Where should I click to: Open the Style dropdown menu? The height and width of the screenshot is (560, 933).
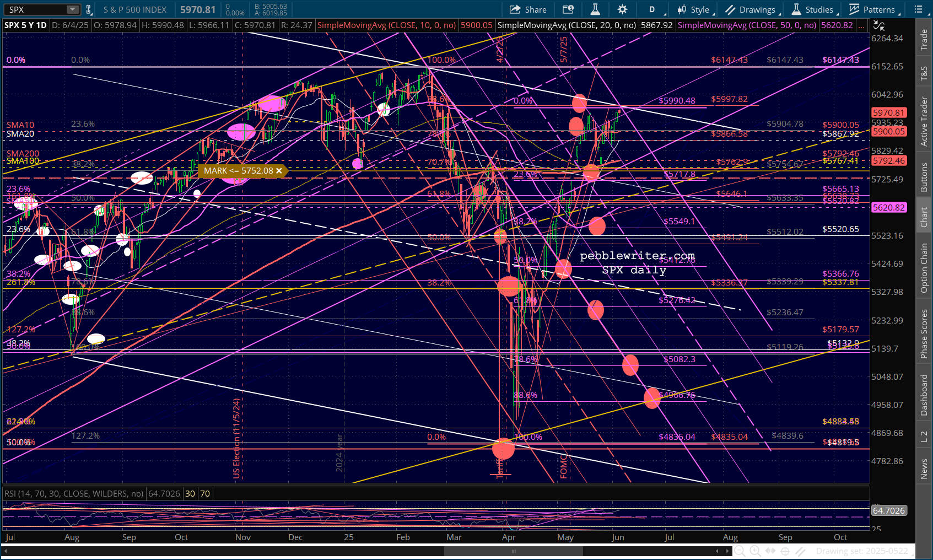tap(694, 9)
